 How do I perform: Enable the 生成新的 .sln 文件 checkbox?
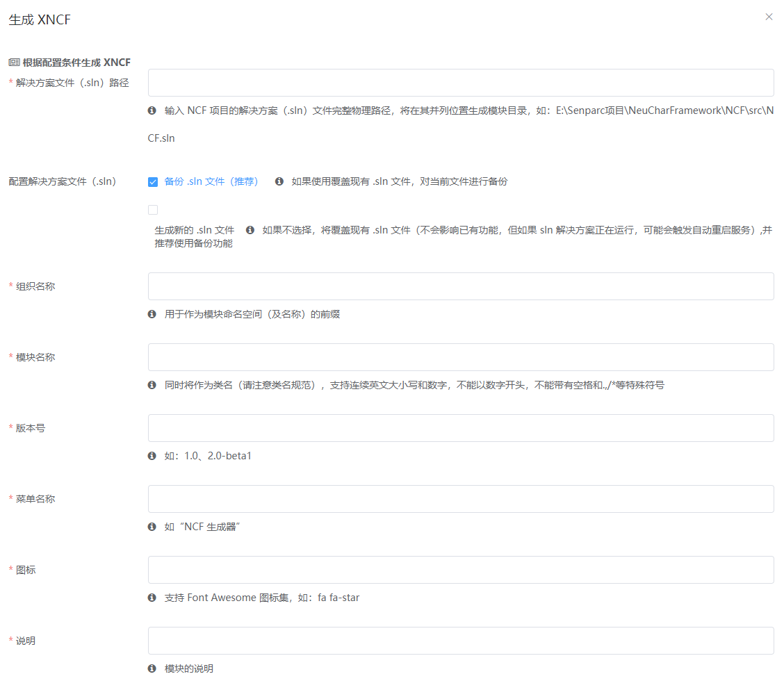coord(153,210)
